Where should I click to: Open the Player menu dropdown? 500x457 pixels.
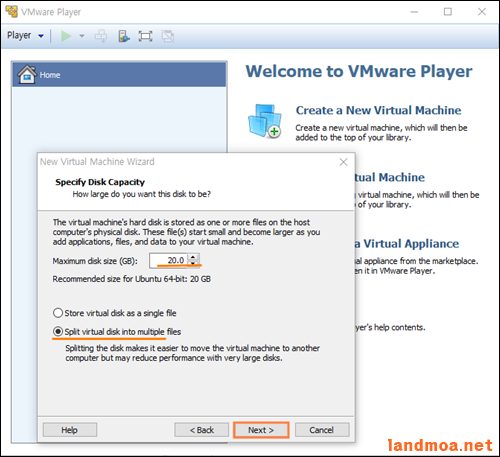point(25,35)
